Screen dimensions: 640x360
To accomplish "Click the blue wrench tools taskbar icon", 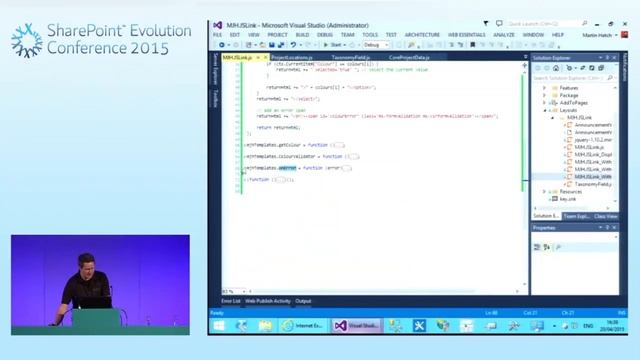I will pyautogui.click(x=419, y=326).
